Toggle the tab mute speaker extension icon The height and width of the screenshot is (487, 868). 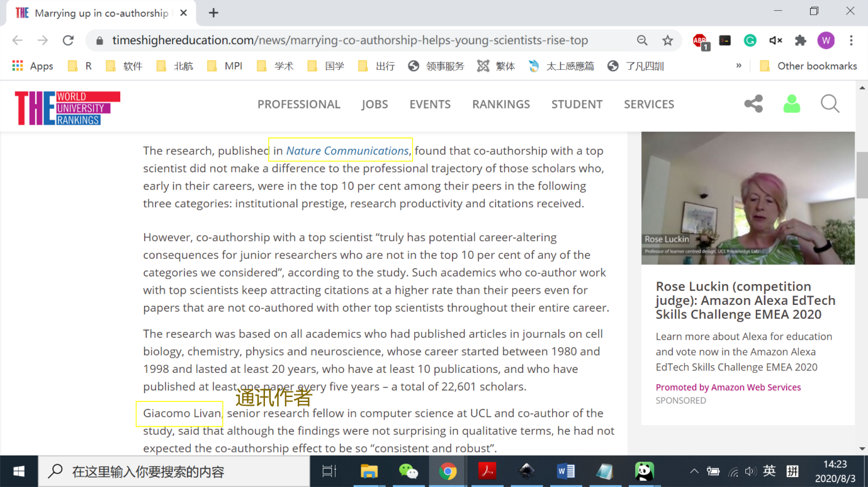pyautogui.click(x=775, y=40)
